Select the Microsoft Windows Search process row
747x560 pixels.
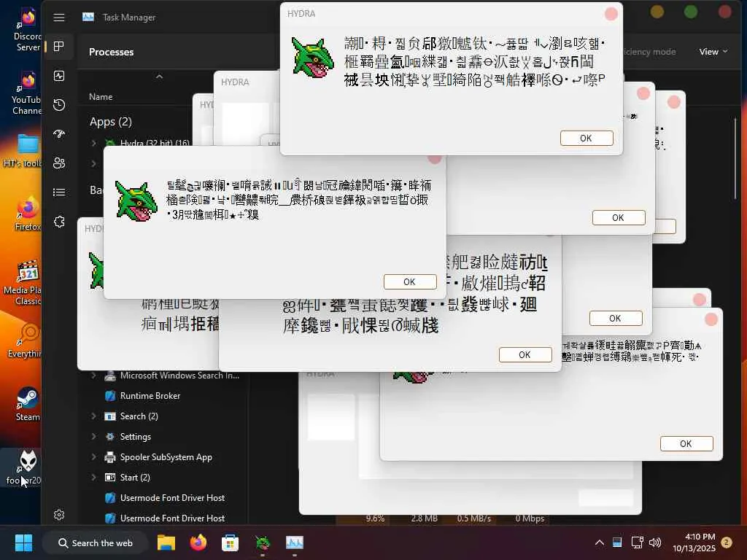click(x=163, y=376)
